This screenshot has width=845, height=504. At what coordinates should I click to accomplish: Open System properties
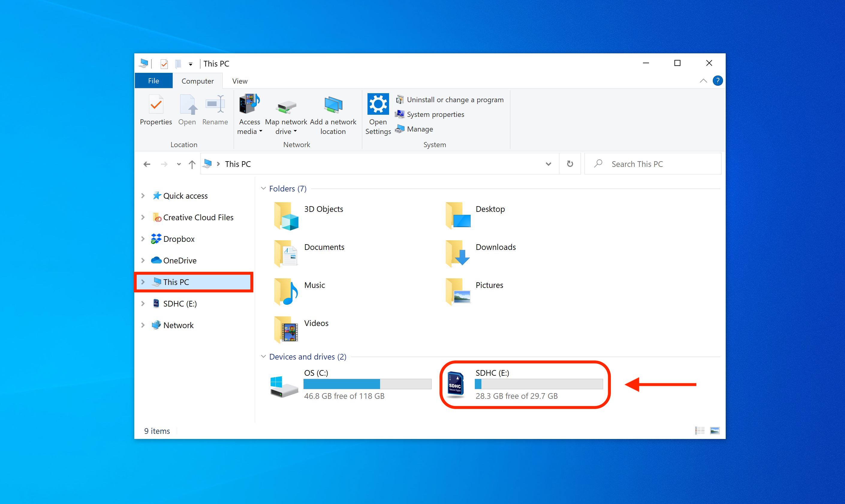(435, 113)
